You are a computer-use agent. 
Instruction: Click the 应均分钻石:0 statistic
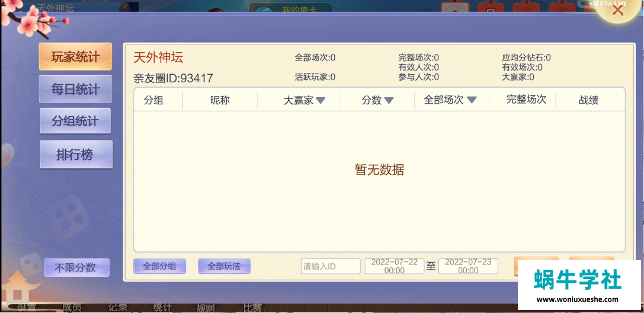tap(526, 58)
